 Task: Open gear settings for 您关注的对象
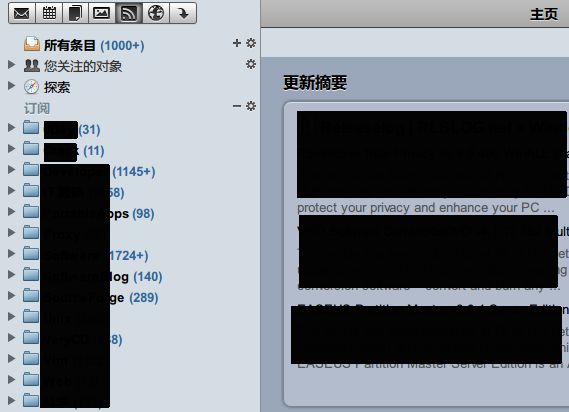251,64
